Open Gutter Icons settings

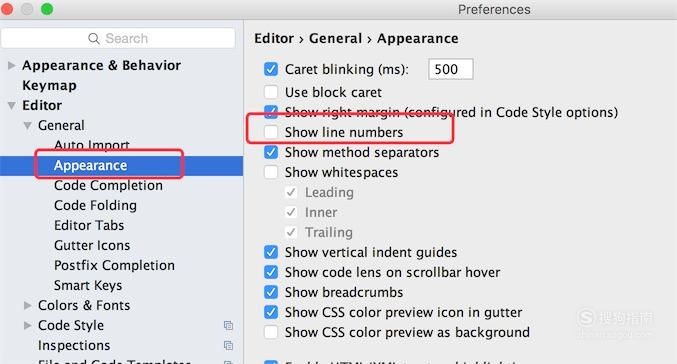[92, 245]
